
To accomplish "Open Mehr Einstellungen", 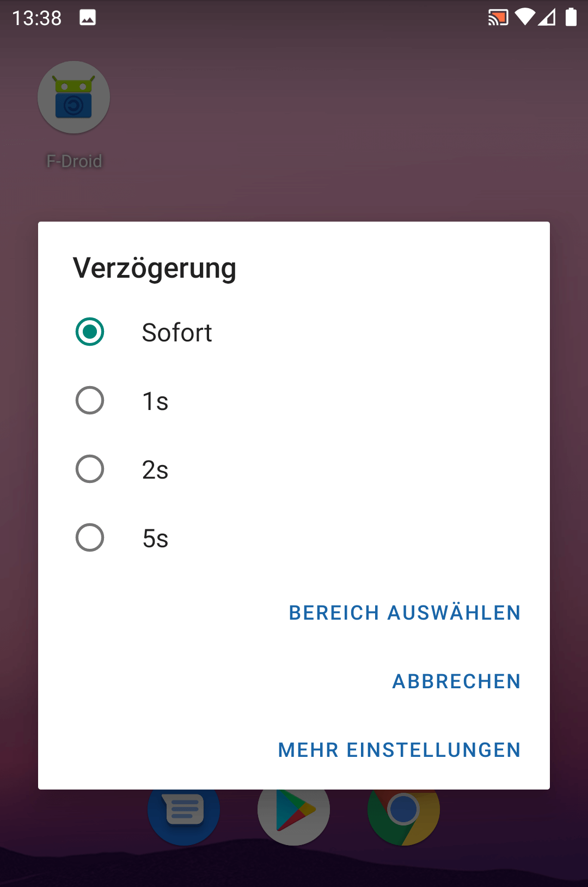I will pyautogui.click(x=399, y=750).
